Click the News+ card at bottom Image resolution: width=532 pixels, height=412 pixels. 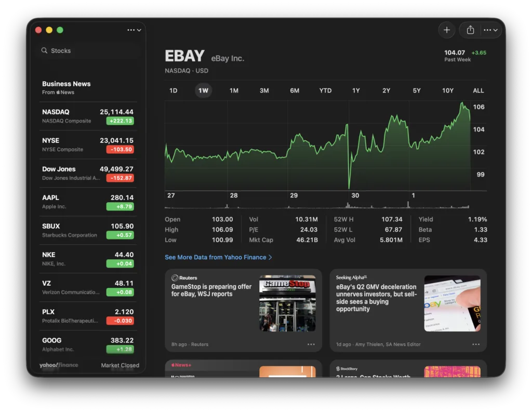(243, 368)
